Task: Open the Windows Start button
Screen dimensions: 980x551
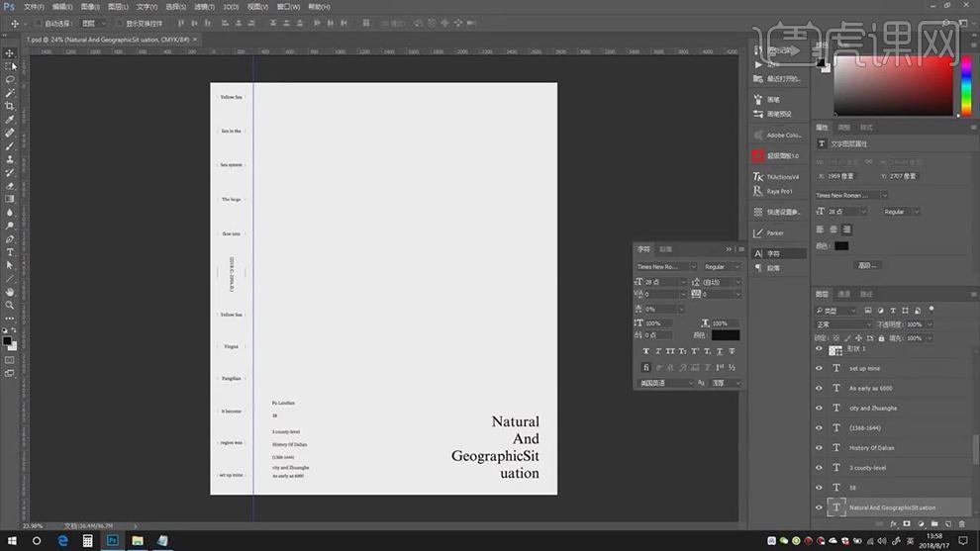Action: click(x=12, y=540)
